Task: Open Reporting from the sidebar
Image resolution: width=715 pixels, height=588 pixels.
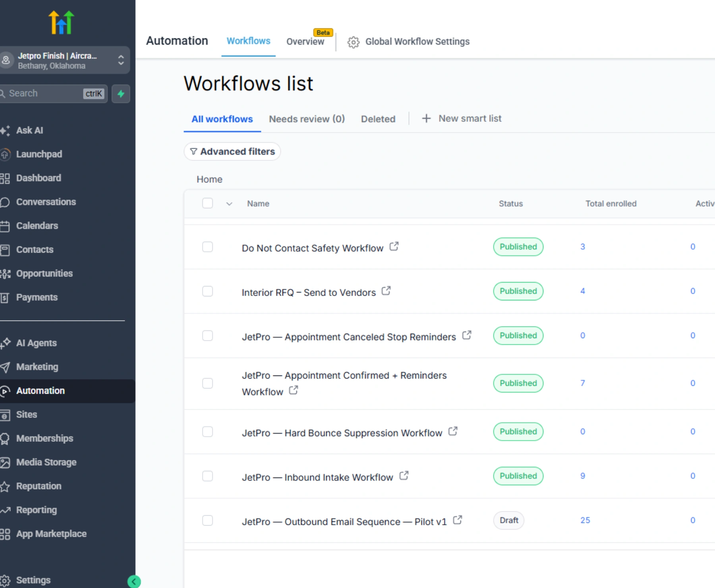Action: (36, 510)
